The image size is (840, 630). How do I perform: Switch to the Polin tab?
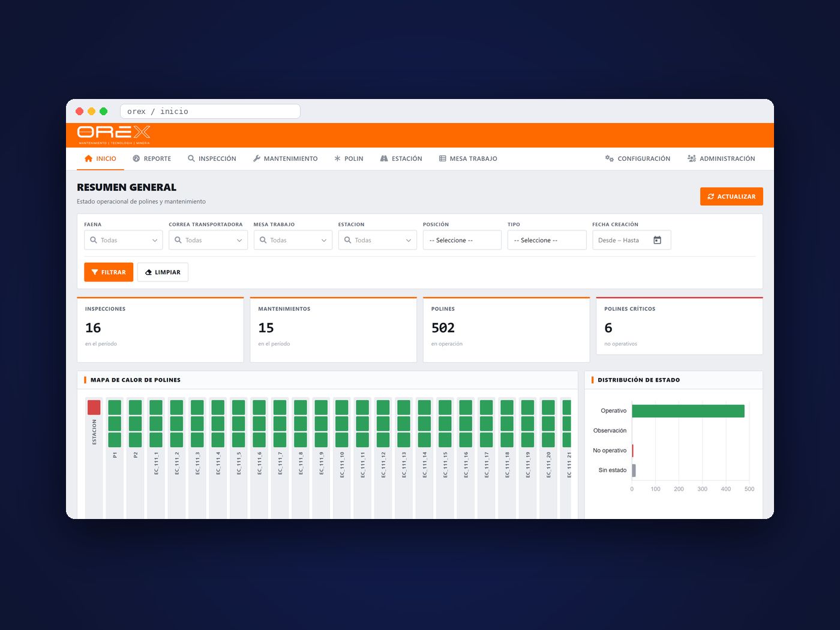(349, 158)
